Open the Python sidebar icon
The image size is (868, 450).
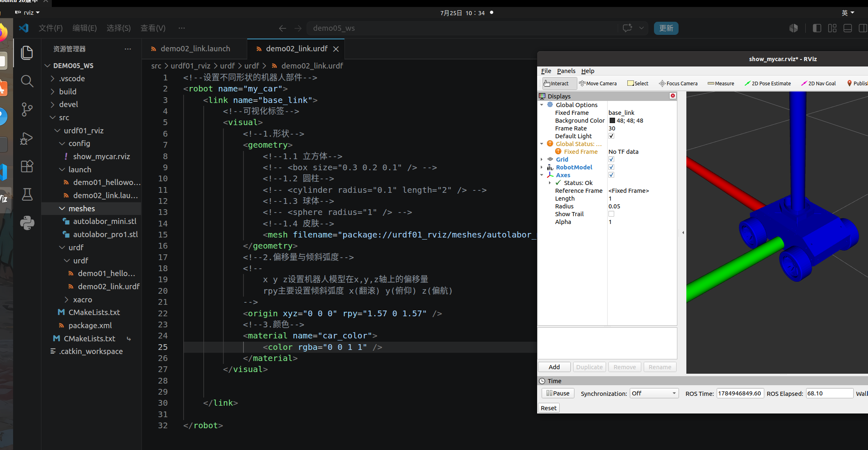(27, 223)
